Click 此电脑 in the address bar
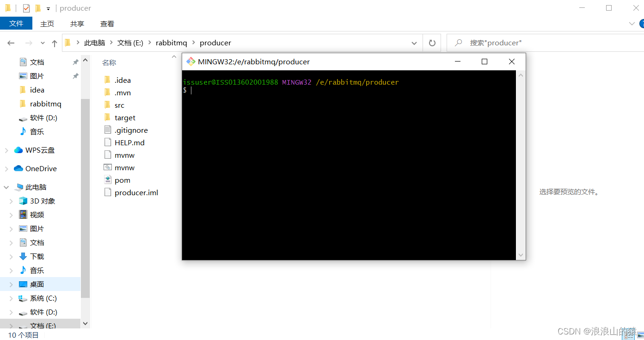 pyautogui.click(x=94, y=43)
